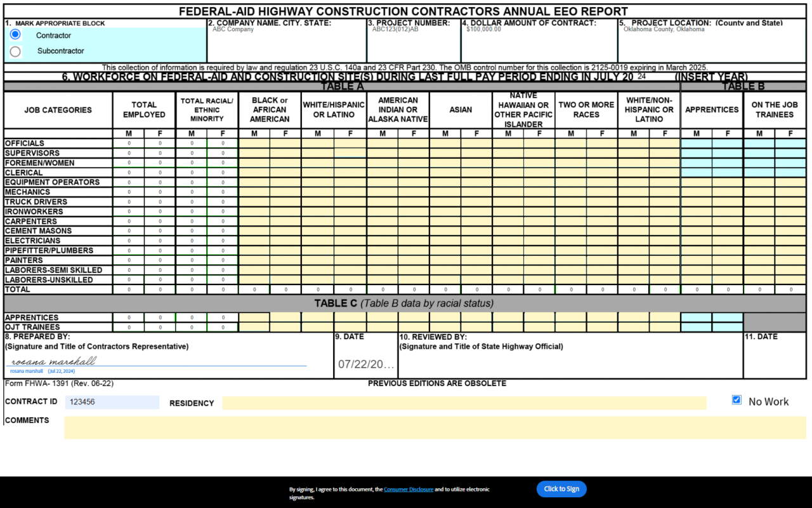Click the Project Number field ABC123(012)AB

(x=413, y=44)
